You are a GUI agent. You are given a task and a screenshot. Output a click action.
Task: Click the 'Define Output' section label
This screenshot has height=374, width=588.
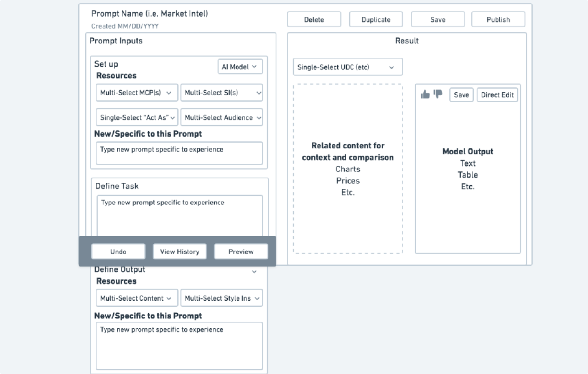120,269
